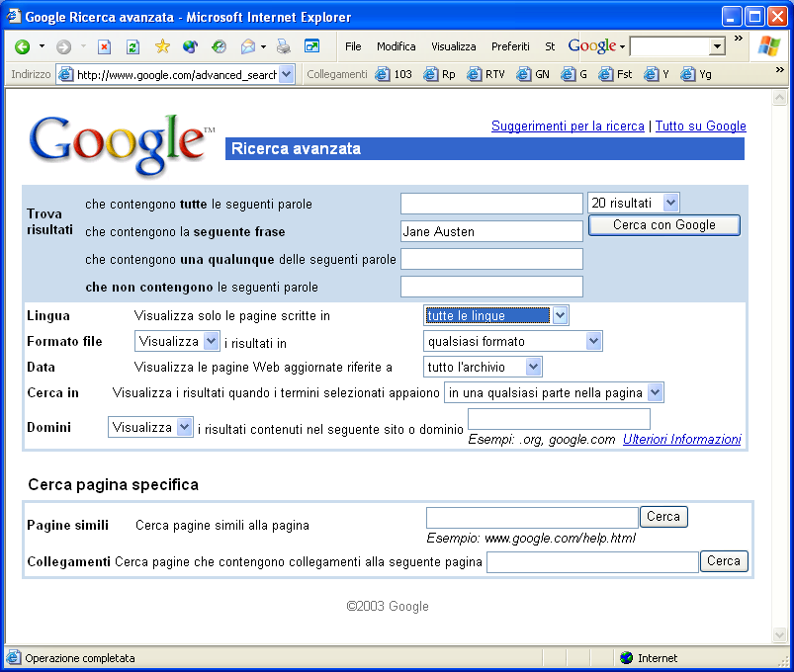Image resolution: width=794 pixels, height=672 pixels.
Task: Click the Internet zone globe in status bar
Action: tap(626, 657)
